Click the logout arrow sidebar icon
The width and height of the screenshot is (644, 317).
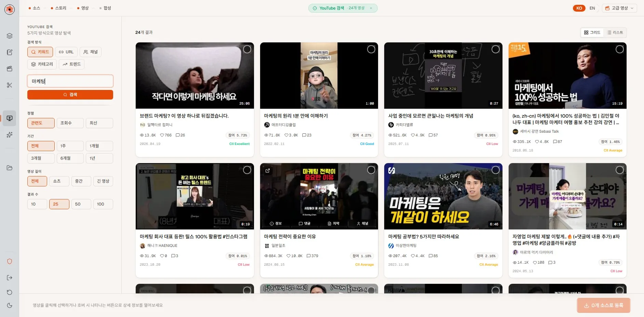[10, 278]
